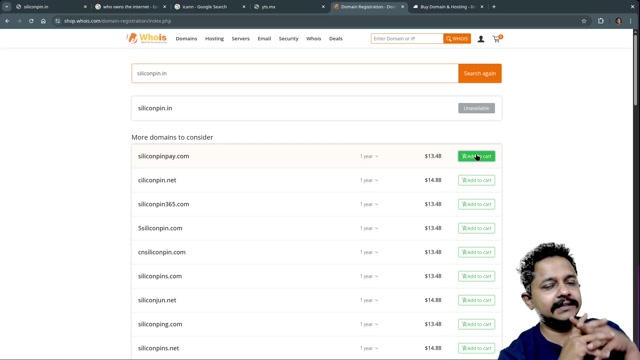Open the user account icon

pos(481,39)
